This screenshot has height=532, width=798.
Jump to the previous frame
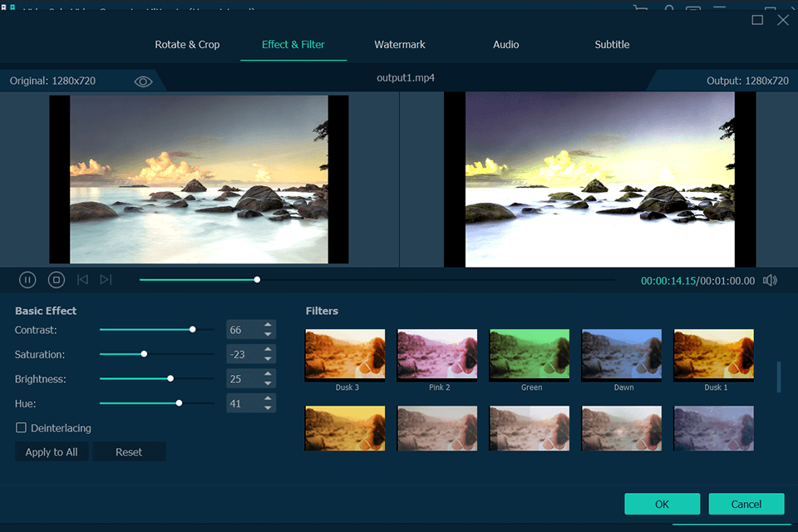tap(82, 280)
